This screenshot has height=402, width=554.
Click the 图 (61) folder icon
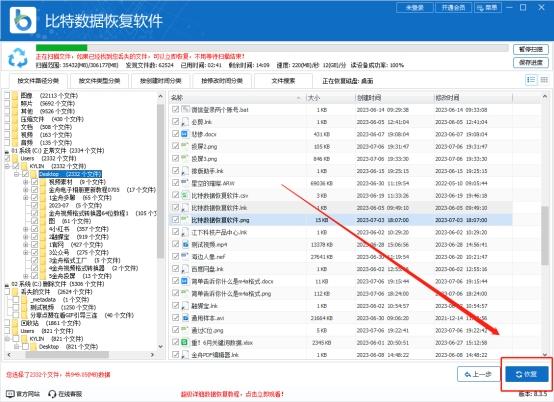pos(43,221)
